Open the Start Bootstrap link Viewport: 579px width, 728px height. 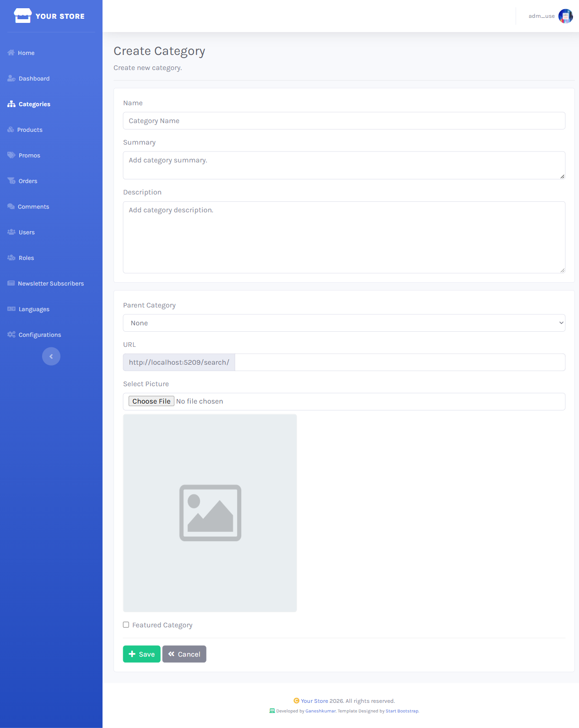402,711
